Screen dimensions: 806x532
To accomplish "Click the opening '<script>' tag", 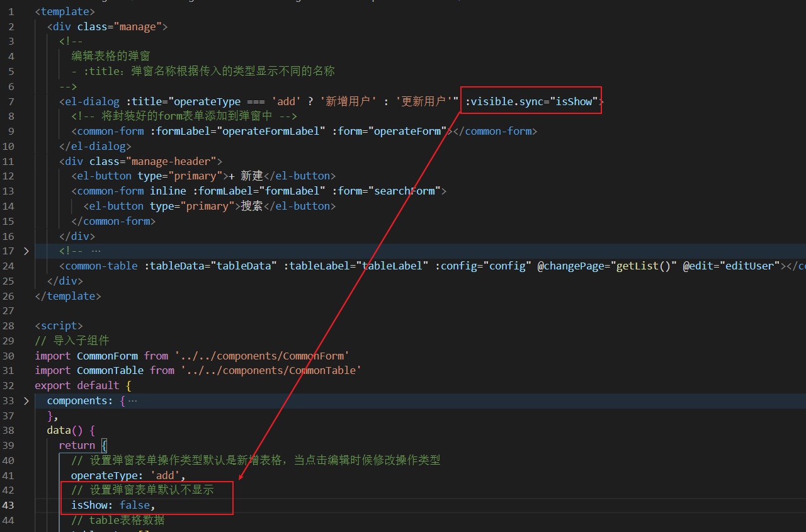I will [x=59, y=325].
